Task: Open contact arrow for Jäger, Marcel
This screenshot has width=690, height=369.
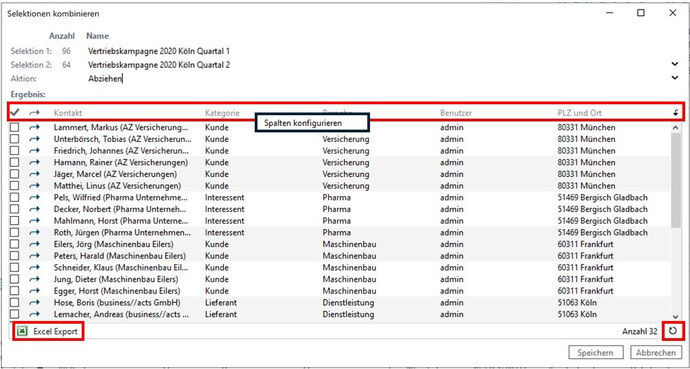Action: tap(34, 174)
